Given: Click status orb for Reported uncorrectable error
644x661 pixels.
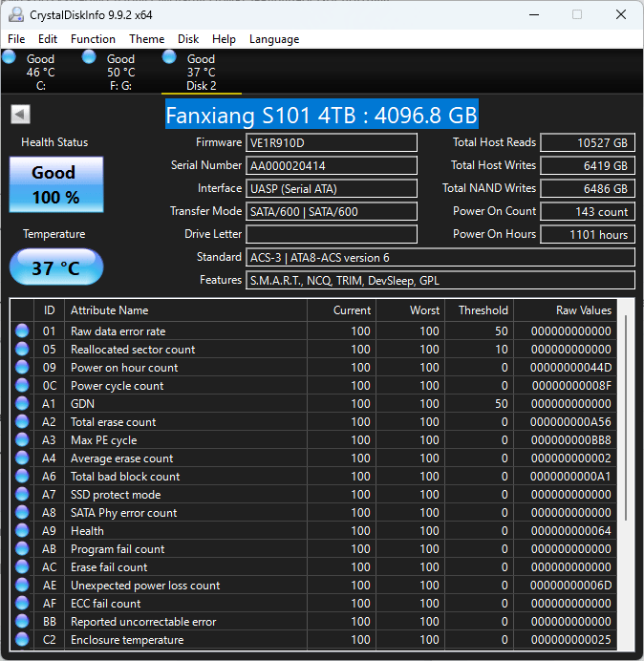Looking at the screenshot, I should pos(22,621).
